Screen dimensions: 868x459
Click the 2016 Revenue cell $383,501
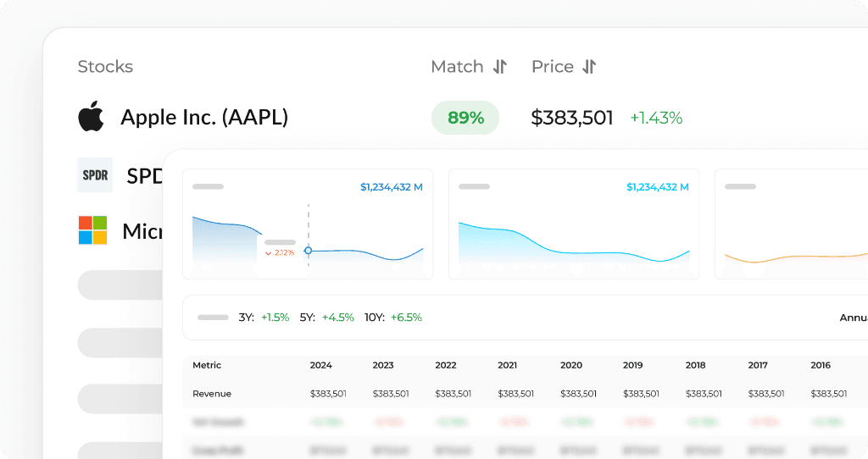829,394
